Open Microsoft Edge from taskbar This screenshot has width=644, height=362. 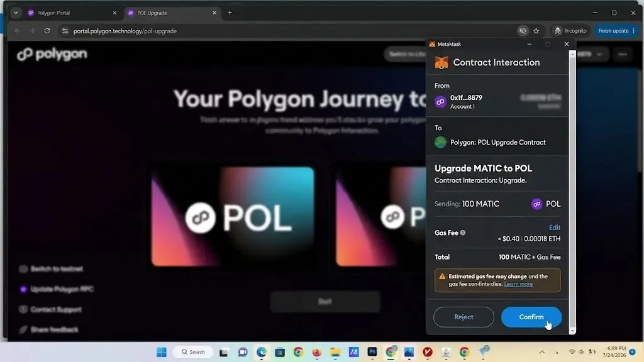(x=261, y=352)
